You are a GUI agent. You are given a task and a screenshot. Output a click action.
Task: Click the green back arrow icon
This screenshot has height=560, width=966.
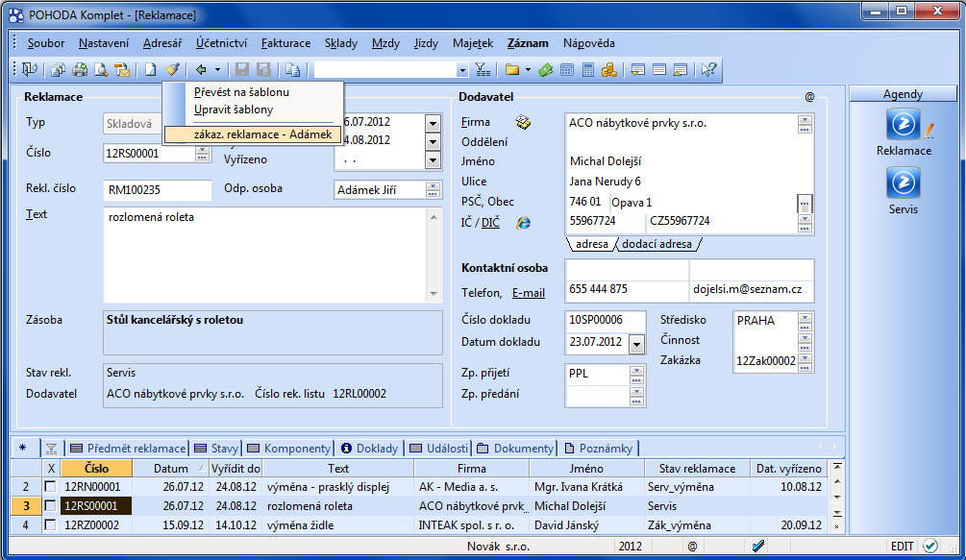point(201,69)
